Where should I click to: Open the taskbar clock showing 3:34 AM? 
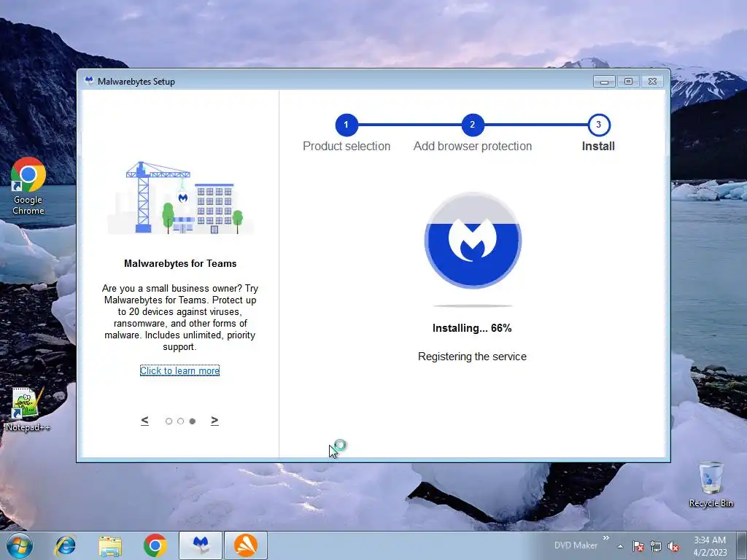pyautogui.click(x=710, y=546)
